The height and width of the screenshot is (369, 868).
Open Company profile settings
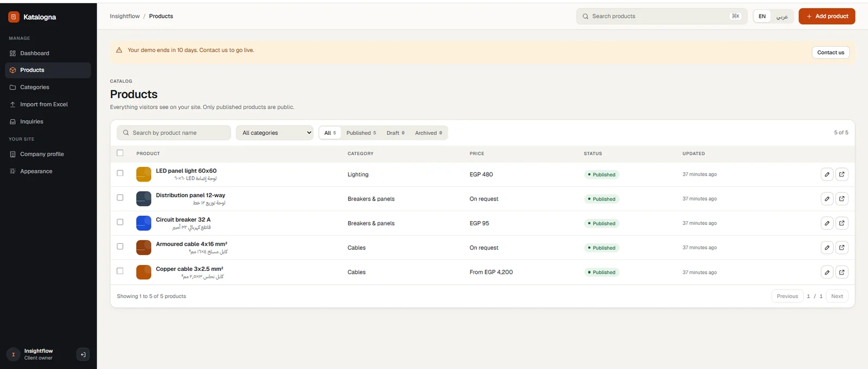pos(48,154)
